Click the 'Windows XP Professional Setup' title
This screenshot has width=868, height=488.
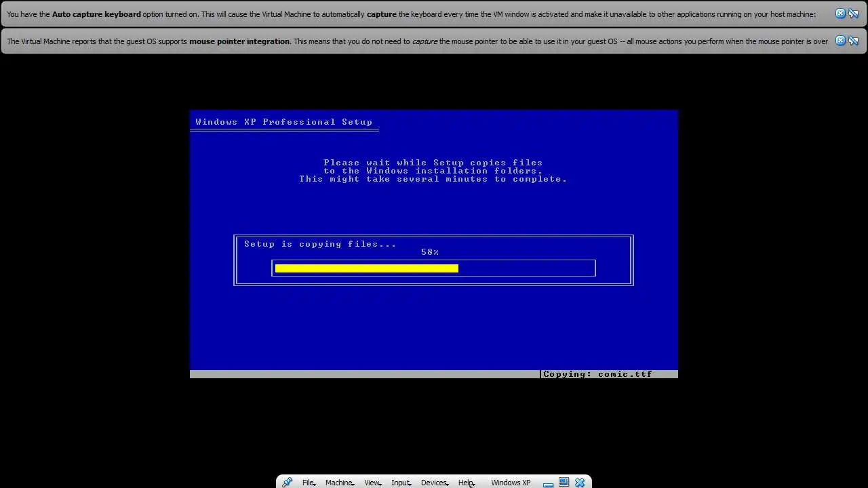click(284, 122)
